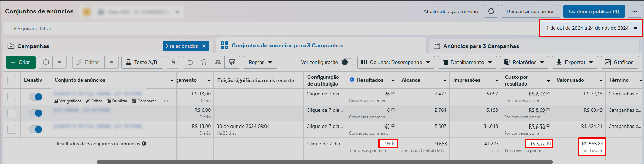Image resolution: width=644 pixels, height=164 pixels.
Task: Click the clipboard paste icon
Action: tap(173, 62)
